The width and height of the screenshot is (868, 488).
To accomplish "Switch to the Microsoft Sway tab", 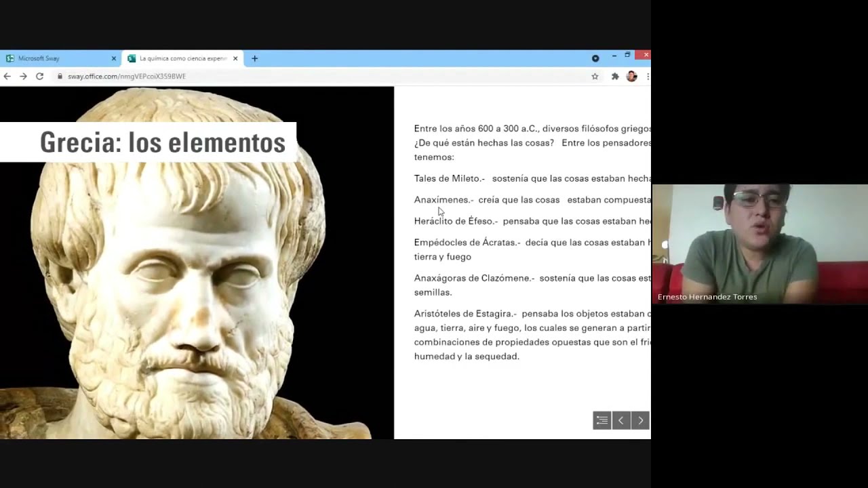I will (60, 58).
